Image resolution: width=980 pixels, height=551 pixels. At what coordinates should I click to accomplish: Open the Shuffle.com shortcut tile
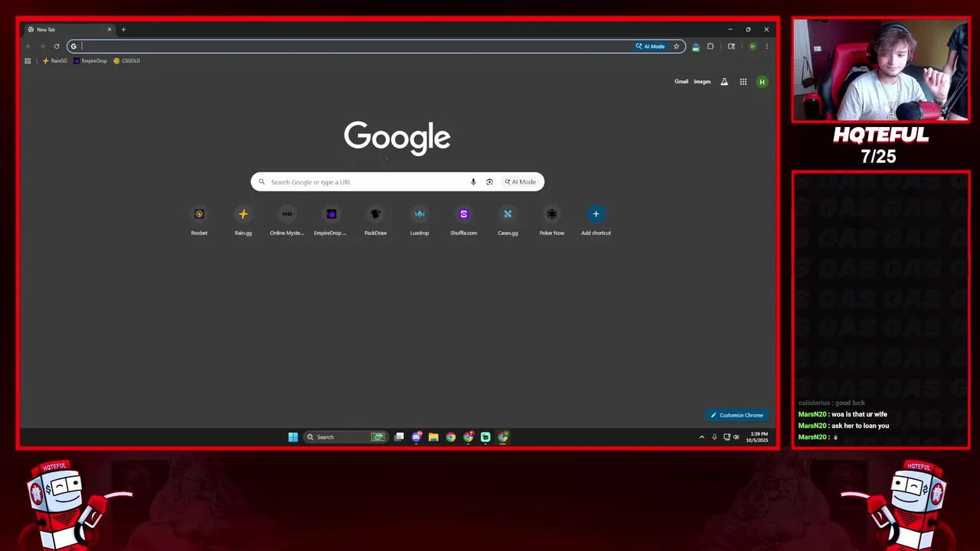click(463, 220)
